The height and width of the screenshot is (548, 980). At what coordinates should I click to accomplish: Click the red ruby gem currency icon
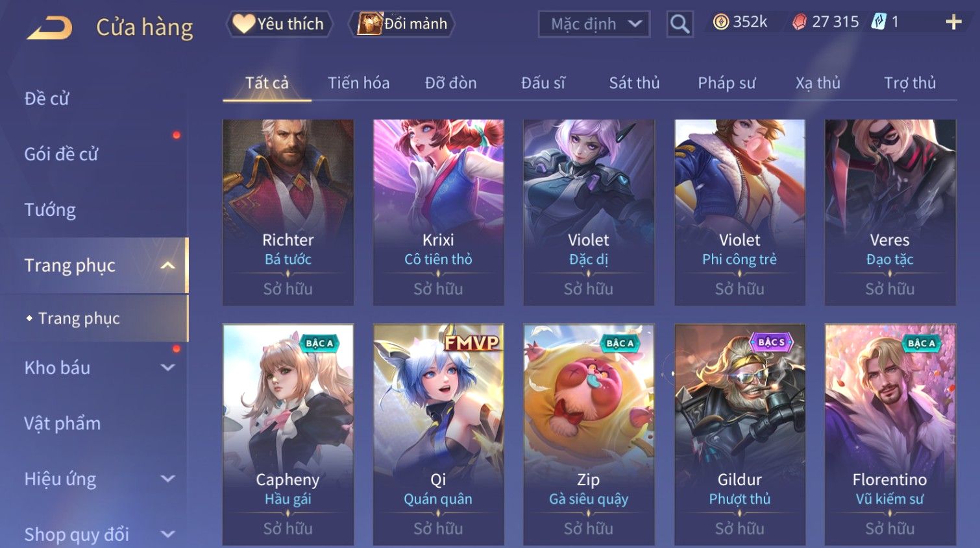[x=800, y=22]
